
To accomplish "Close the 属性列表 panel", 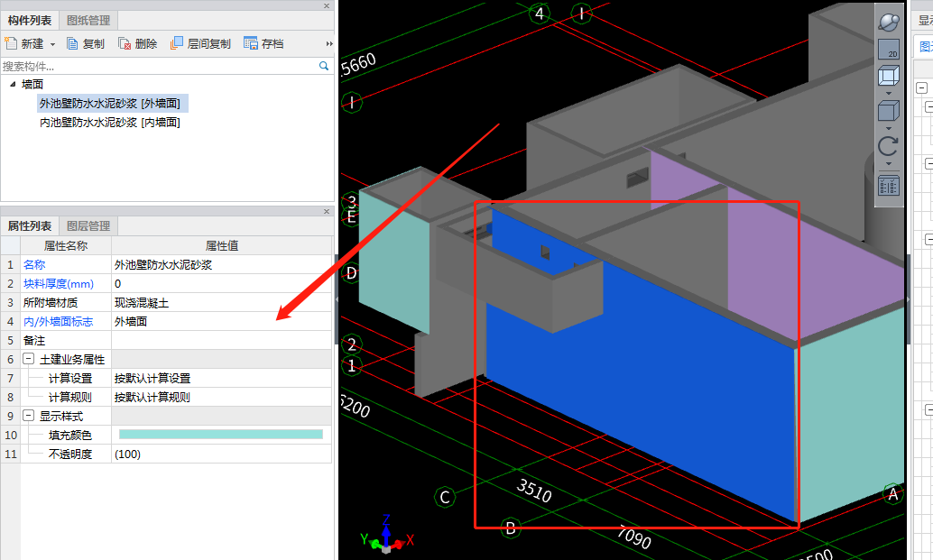I will point(327,212).
